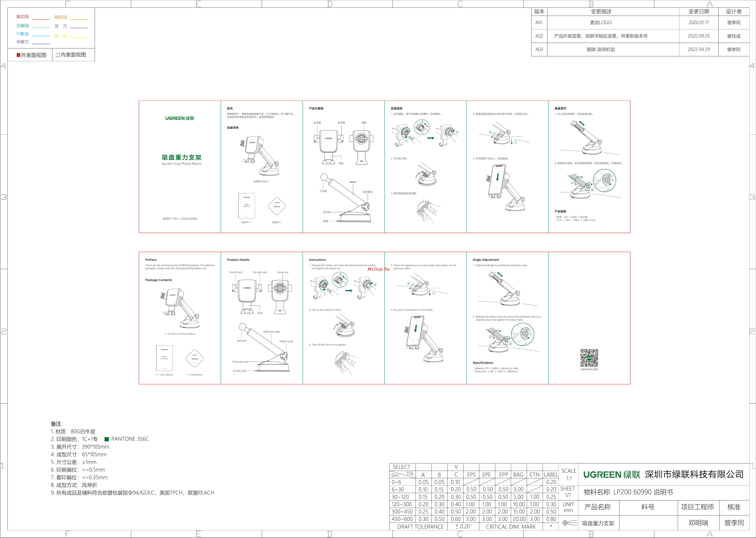Image resolution: width=756 pixels, height=538 pixels.
Task: Click the 'Pressure valve' part label
Action: click(x=241, y=362)
